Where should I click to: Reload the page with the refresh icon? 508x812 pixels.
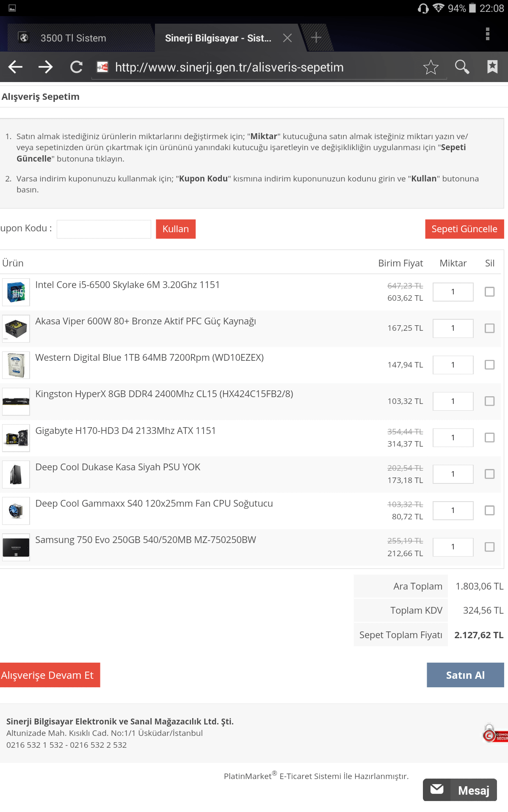click(x=76, y=67)
